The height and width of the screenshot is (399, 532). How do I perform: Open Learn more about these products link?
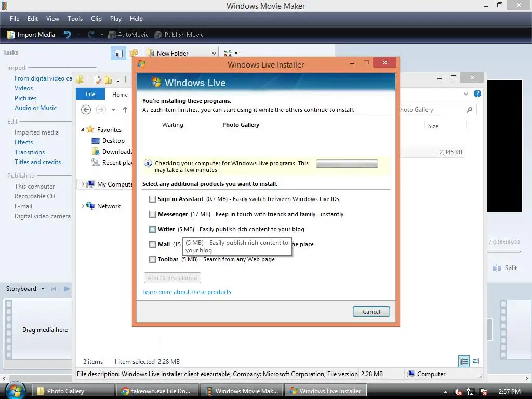187,292
